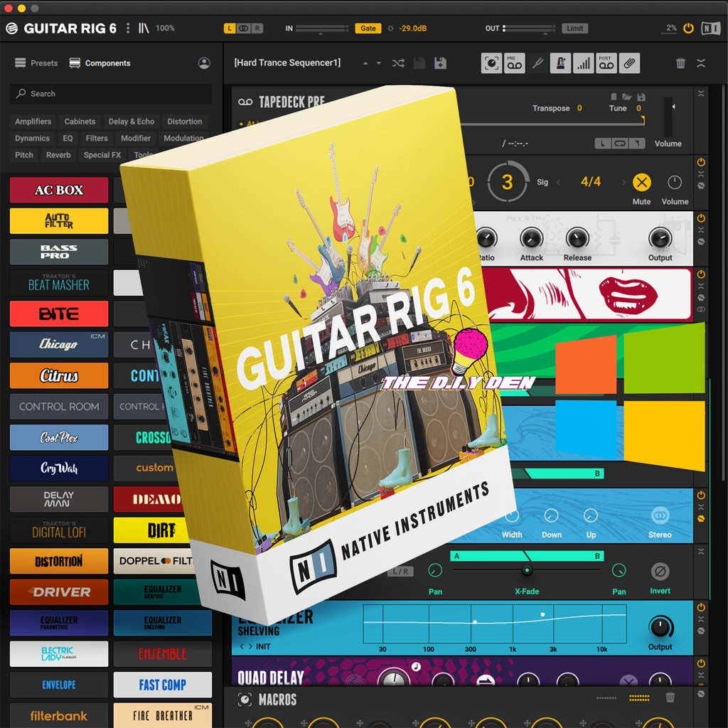The height and width of the screenshot is (728, 728).
Task: Open preset notes with the paperclip icon
Action: pyautogui.click(x=629, y=63)
